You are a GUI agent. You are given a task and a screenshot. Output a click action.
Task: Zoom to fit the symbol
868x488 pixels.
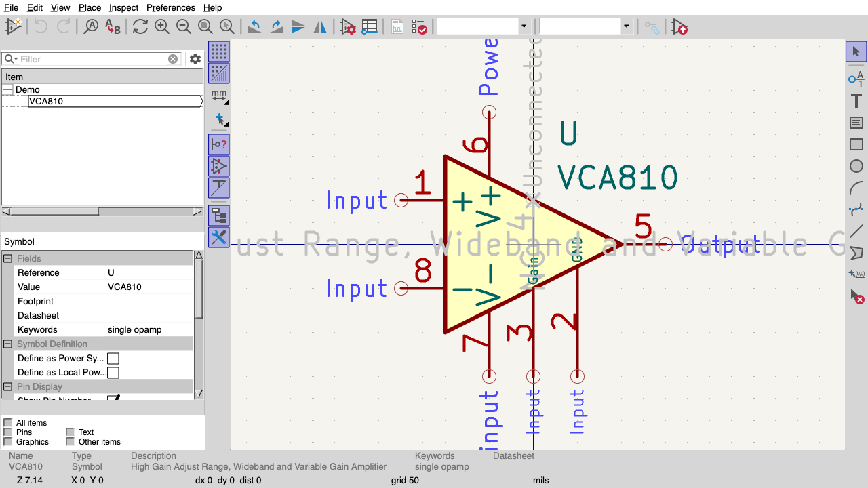[x=205, y=26]
